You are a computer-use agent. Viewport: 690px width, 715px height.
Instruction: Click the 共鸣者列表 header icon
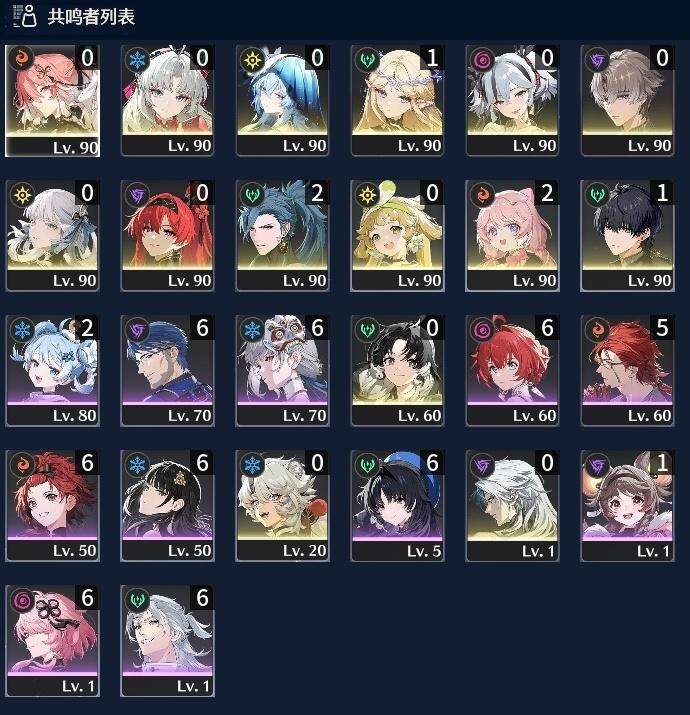click(24, 16)
